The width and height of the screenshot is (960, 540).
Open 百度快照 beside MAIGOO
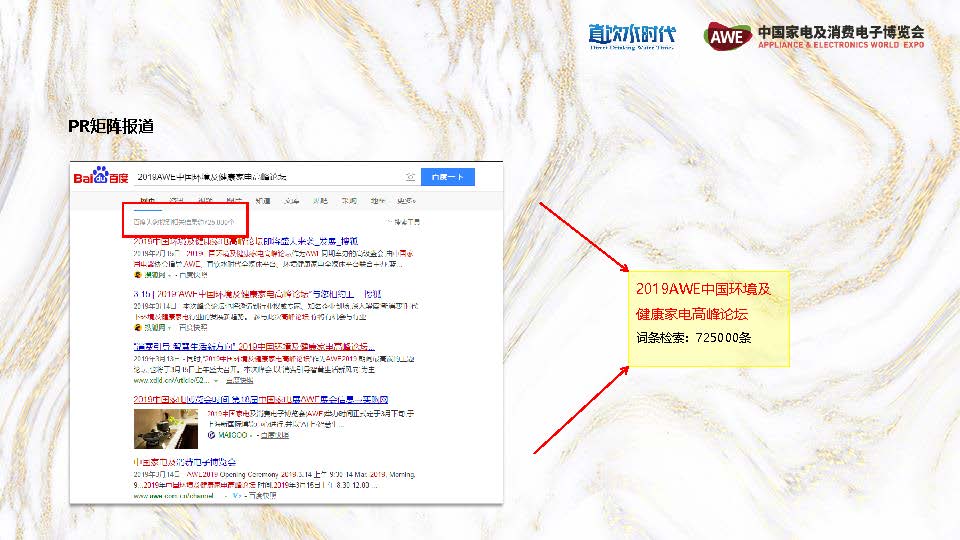[274, 435]
